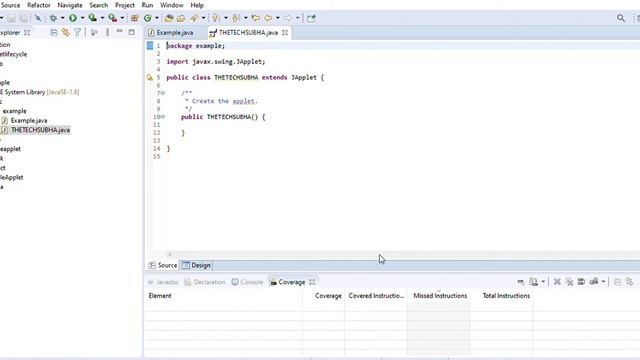640x360 pixels.
Task: Remove the active coverage session X icon
Action: (557, 282)
